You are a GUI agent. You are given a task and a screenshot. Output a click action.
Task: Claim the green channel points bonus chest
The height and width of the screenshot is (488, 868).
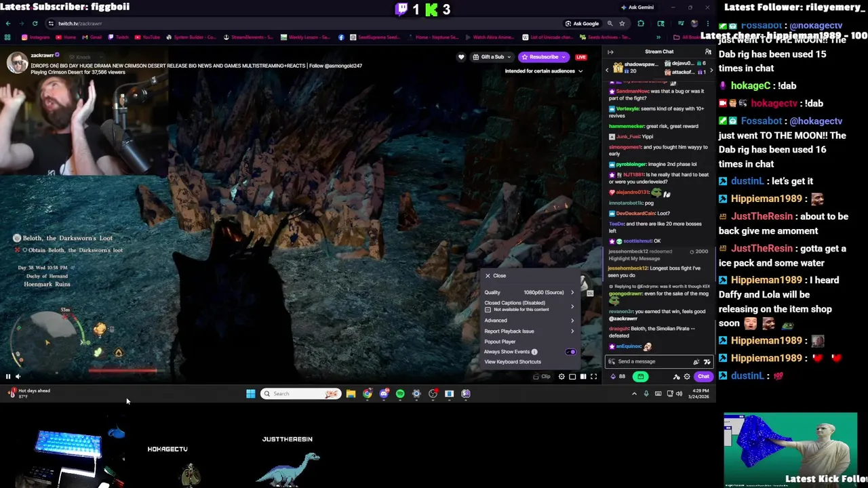coord(641,377)
